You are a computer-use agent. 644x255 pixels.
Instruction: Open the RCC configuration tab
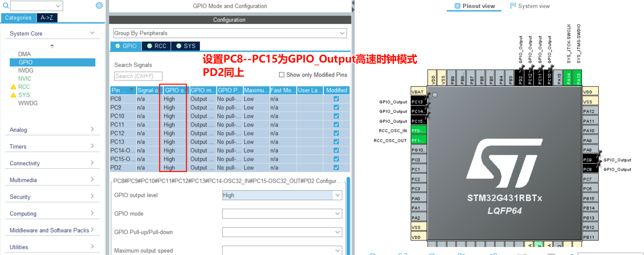(x=157, y=46)
